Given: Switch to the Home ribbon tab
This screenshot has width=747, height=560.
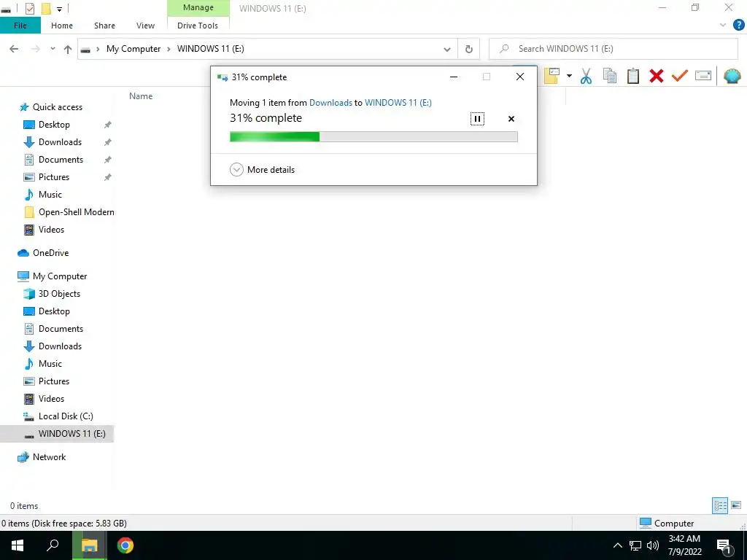Looking at the screenshot, I should [x=62, y=26].
